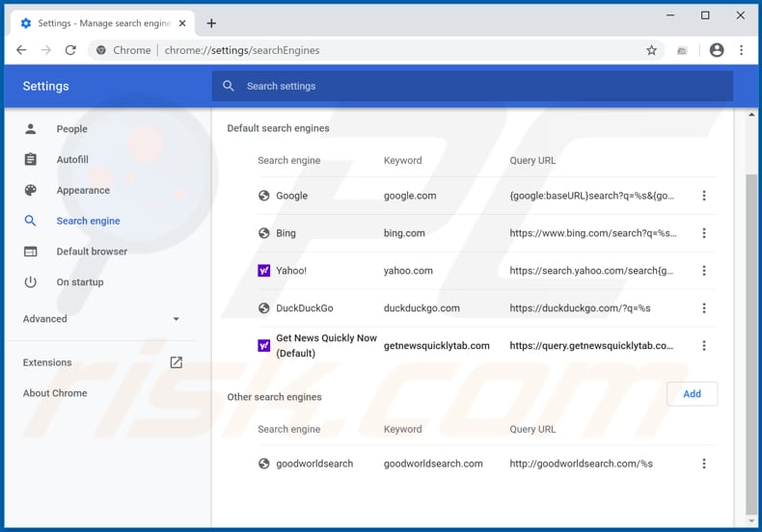Click the google.com keyword text
Viewport: 762px width, 532px height.
coord(410,196)
